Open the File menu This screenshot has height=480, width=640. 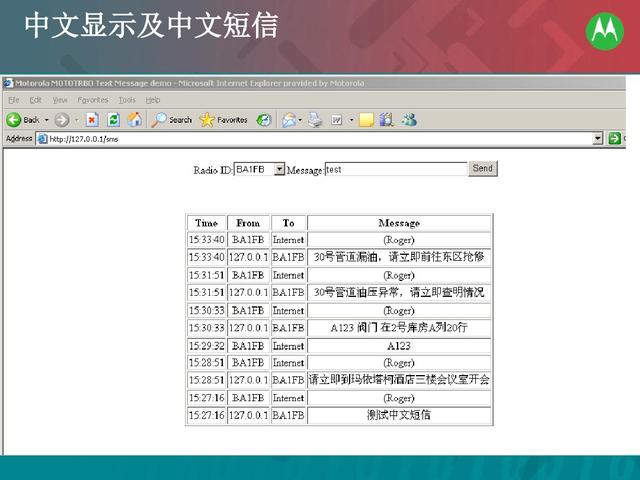[x=13, y=100]
